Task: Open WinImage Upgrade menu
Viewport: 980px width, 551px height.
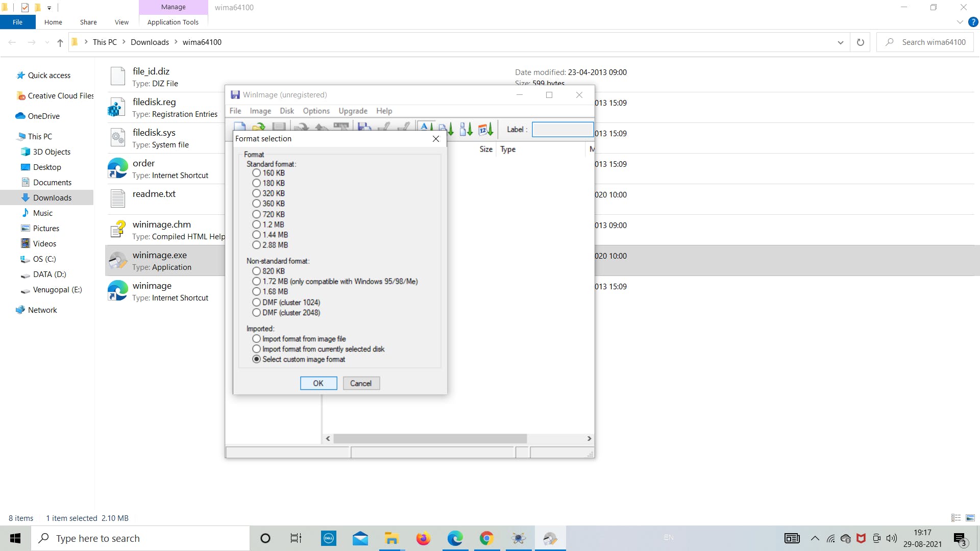Action: tap(353, 111)
